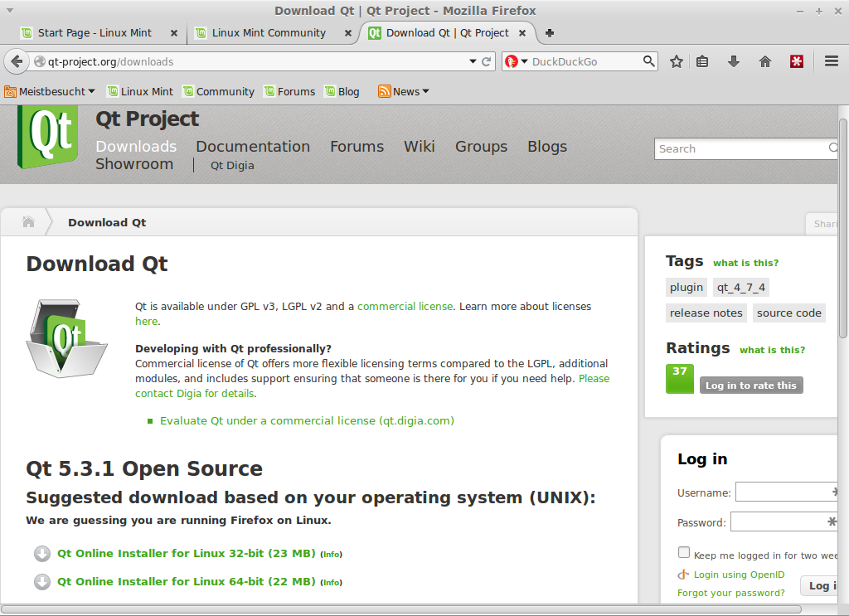The width and height of the screenshot is (849, 616).
Task: Open the Firefox downloads arrow icon
Action: point(733,61)
